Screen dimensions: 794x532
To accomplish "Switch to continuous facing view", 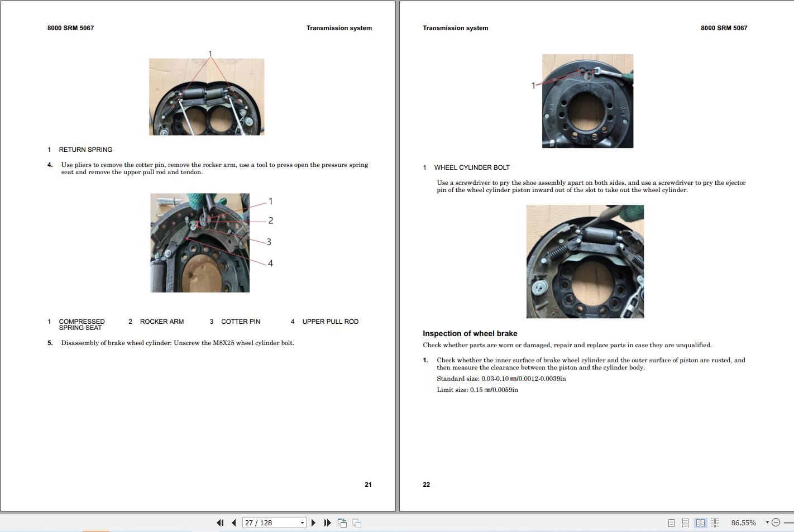I will point(715,523).
